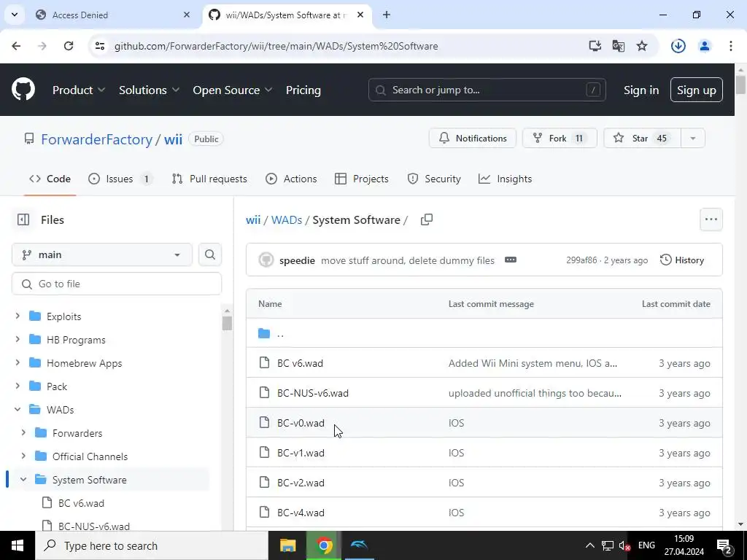Viewport: 747px width, 560px height.
Task: Open the three-dots more options button
Action: (x=711, y=219)
